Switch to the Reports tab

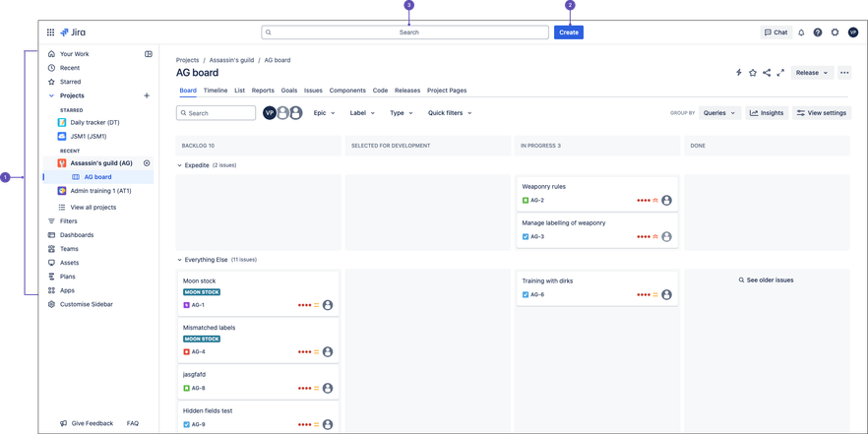263,91
